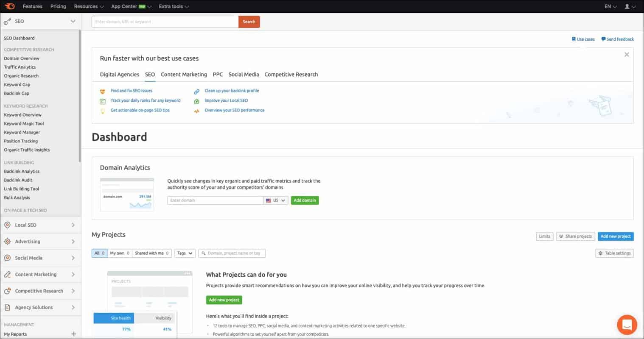
Task: Filter projects by Shared with me
Action: pos(152,253)
